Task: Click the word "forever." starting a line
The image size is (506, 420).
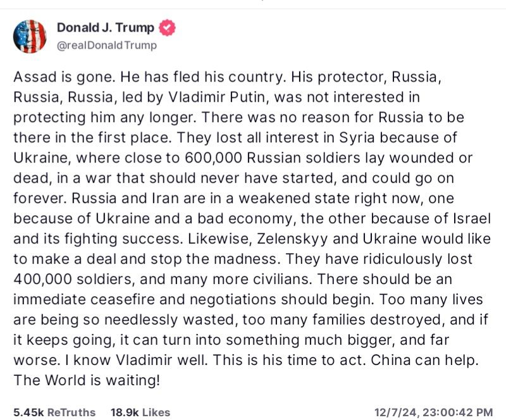Action: [x=40, y=198]
